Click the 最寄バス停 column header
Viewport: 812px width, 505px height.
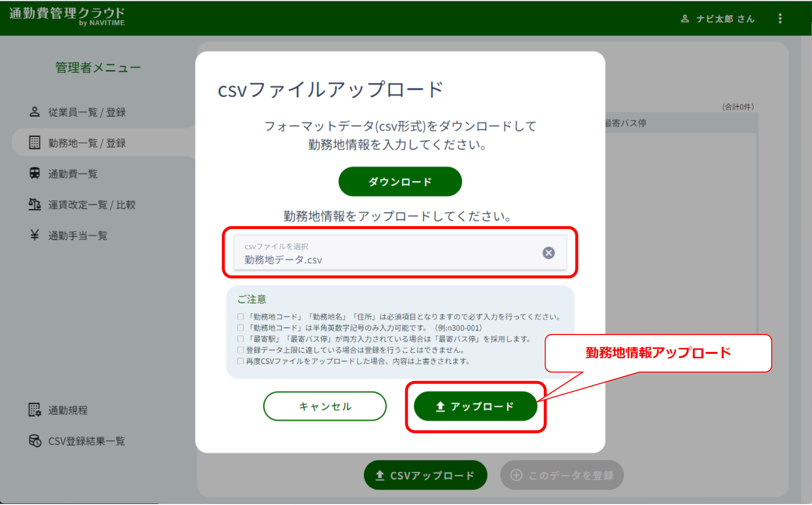[x=625, y=123]
